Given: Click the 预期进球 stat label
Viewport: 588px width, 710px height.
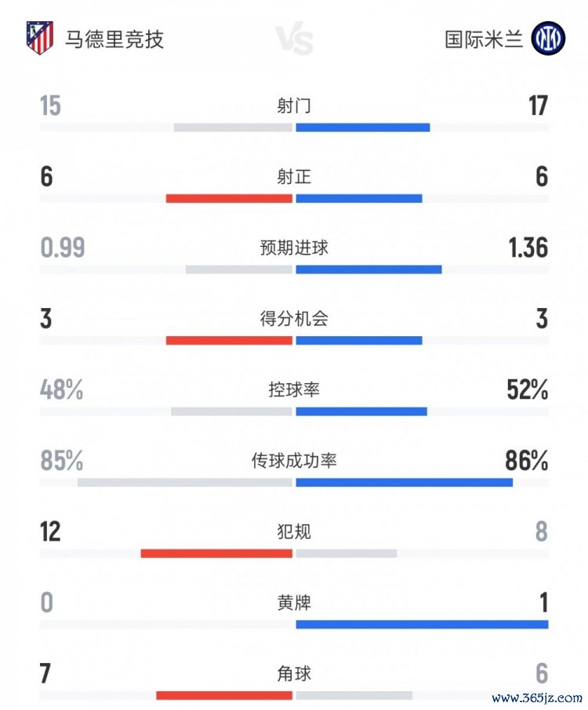Looking at the screenshot, I should (294, 248).
